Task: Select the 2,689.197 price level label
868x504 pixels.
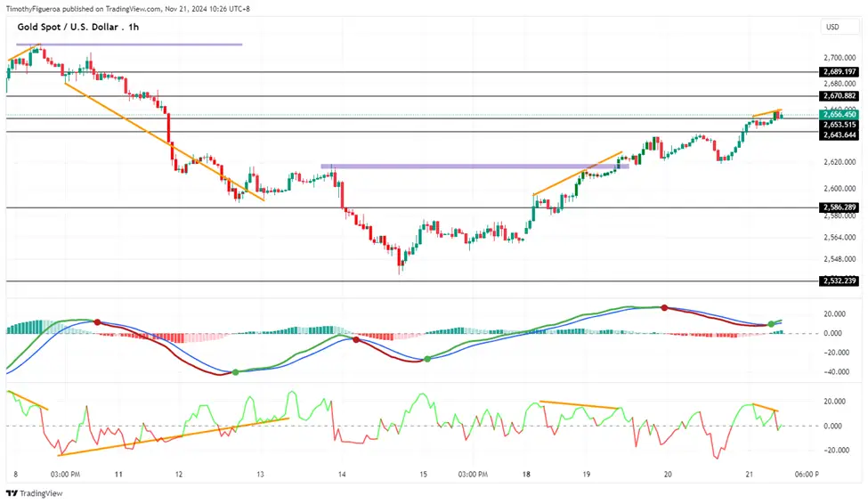Action: pos(840,71)
